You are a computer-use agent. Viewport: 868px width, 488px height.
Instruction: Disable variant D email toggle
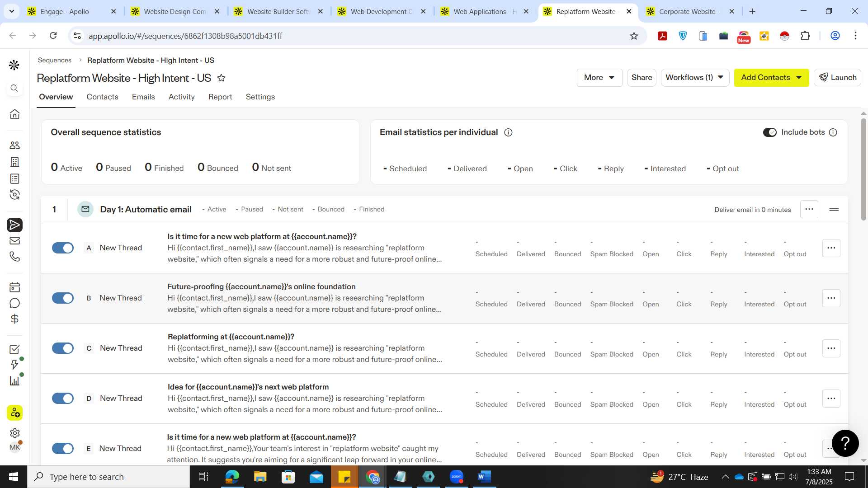(63, 398)
